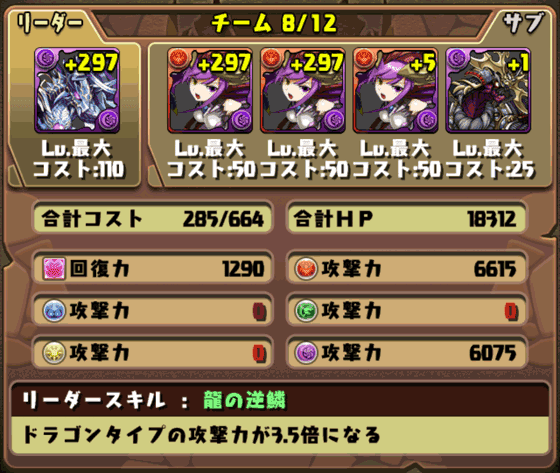
Task: Tap the blue water attribute orb icon
Action: 54,310
